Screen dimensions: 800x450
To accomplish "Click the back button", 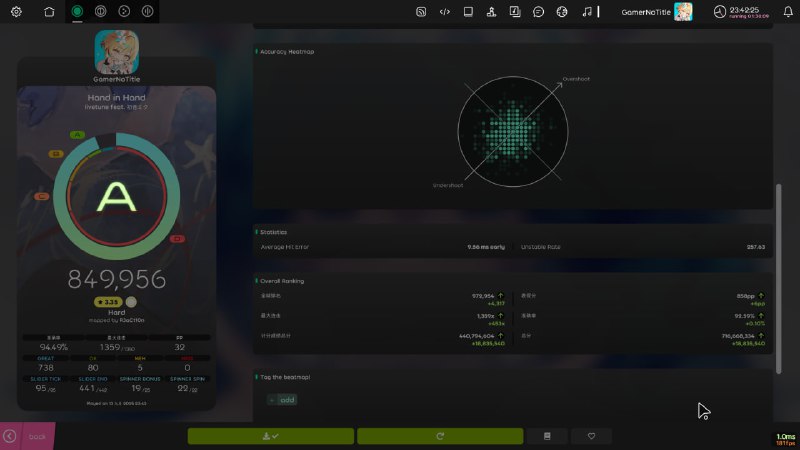I will [27, 436].
